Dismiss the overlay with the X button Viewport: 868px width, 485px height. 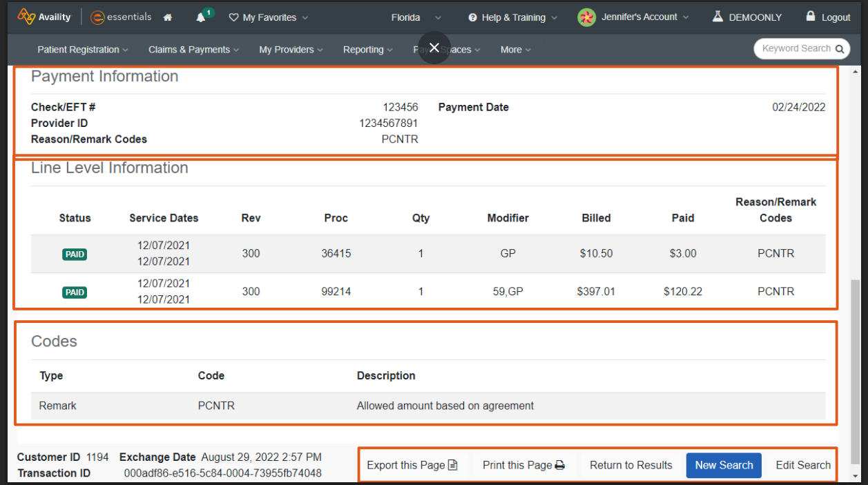click(434, 48)
